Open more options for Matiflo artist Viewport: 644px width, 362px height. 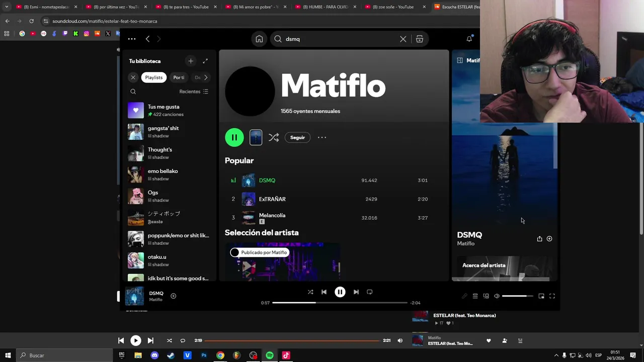click(x=322, y=137)
